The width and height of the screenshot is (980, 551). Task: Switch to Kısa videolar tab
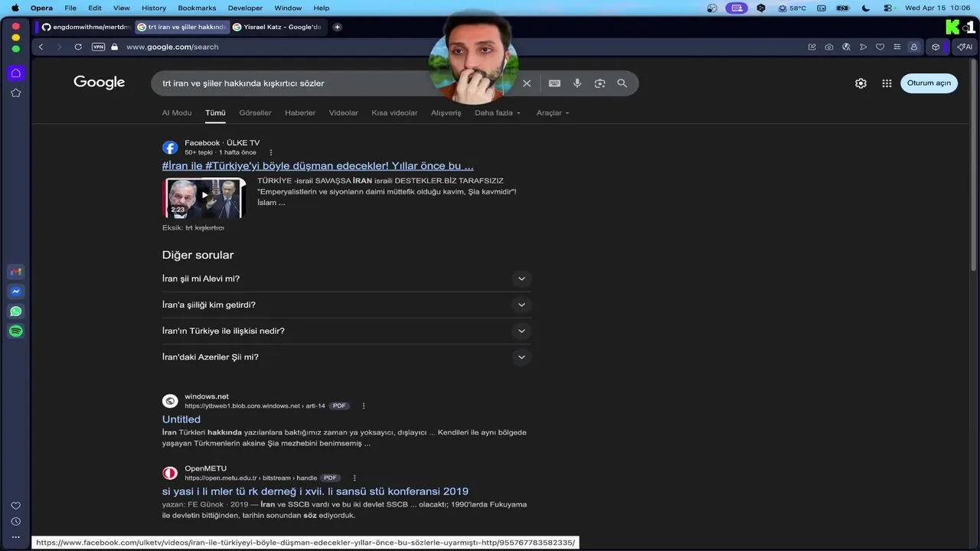pyautogui.click(x=394, y=112)
